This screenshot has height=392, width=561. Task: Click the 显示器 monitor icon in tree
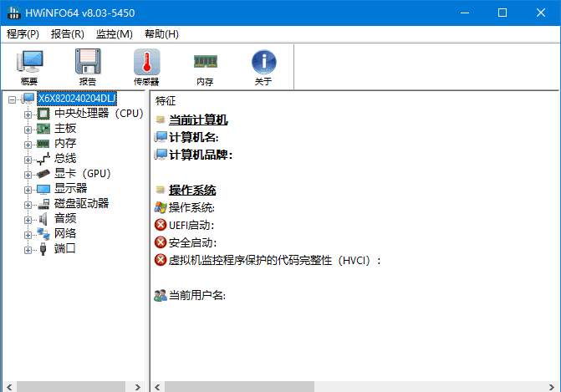tap(43, 189)
